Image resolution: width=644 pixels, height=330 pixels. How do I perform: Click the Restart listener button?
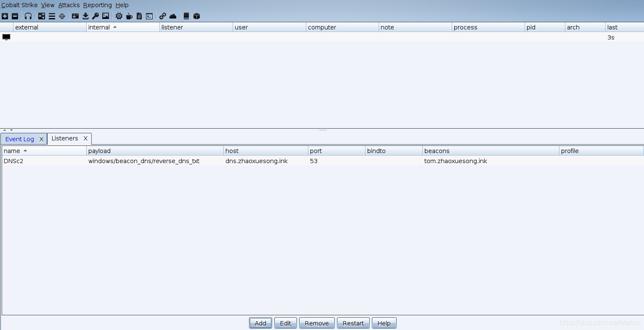tap(353, 323)
